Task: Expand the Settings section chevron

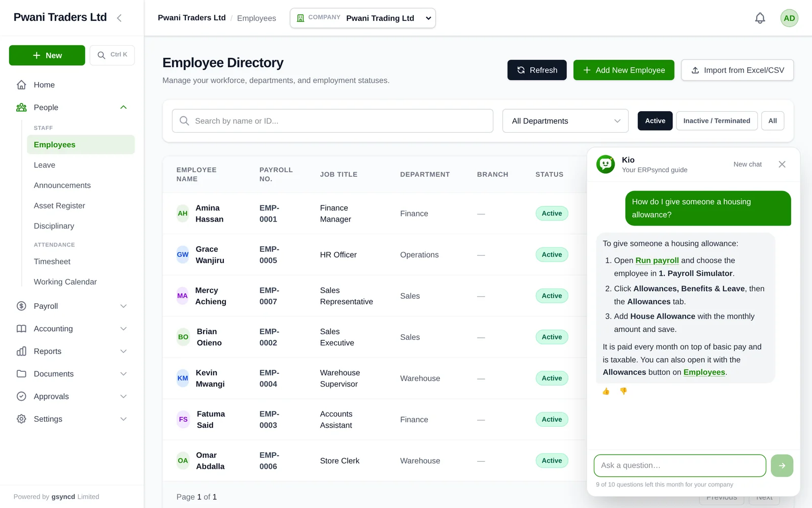Action: (x=123, y=419)
